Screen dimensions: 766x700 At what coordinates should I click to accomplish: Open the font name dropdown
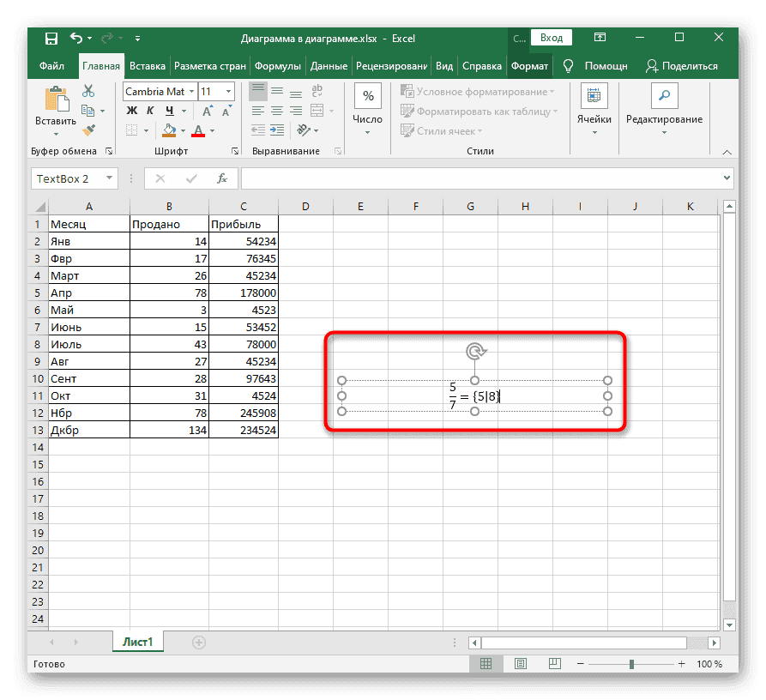192,91
